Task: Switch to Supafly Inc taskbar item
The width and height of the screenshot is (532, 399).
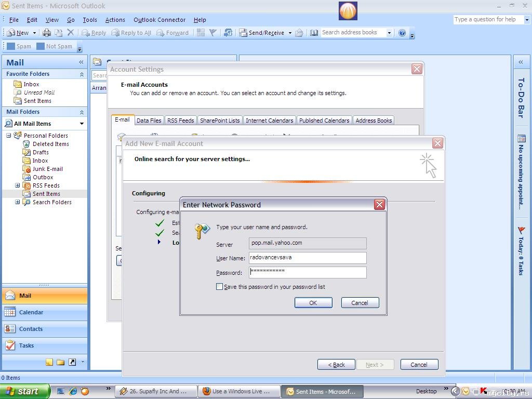Action: [156, 392]
